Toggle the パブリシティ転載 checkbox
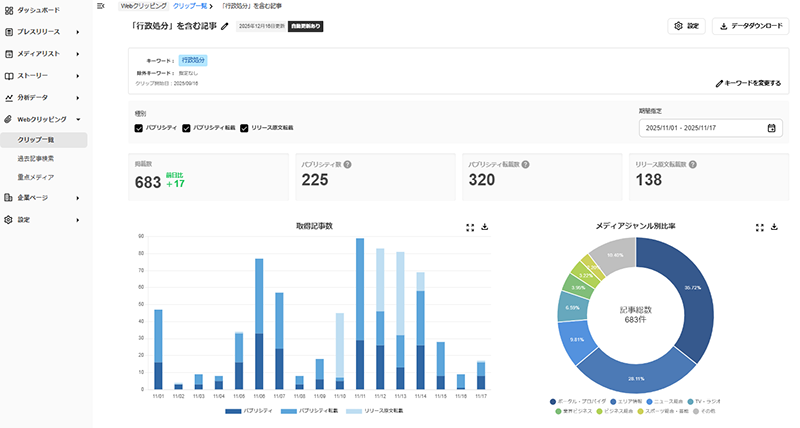800x428 pixels. pyautogui.click(x=186, y=128)
